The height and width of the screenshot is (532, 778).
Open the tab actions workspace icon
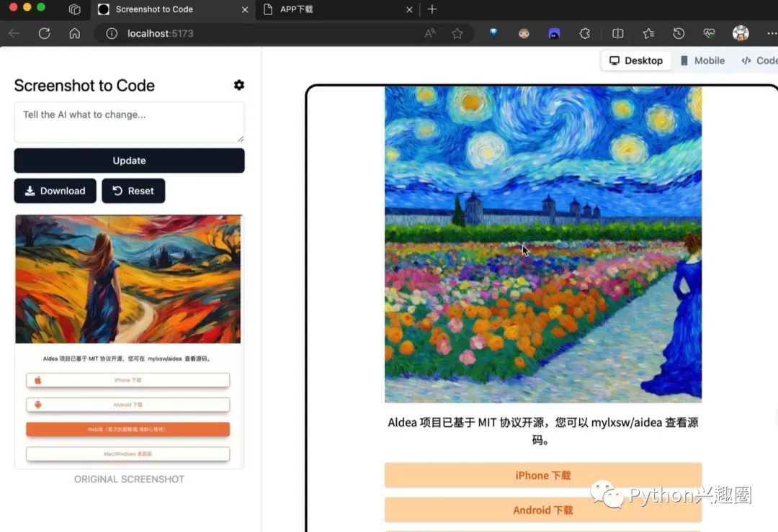click(74, 9)
